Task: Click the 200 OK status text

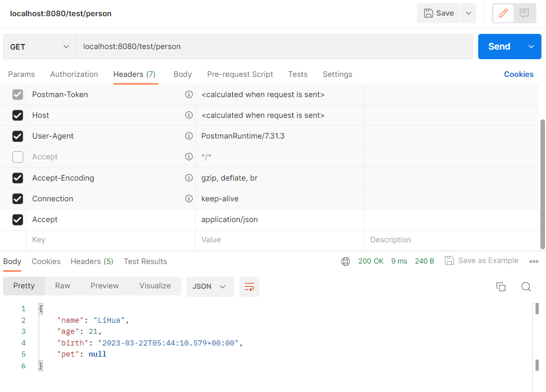Action: [371, 261]
